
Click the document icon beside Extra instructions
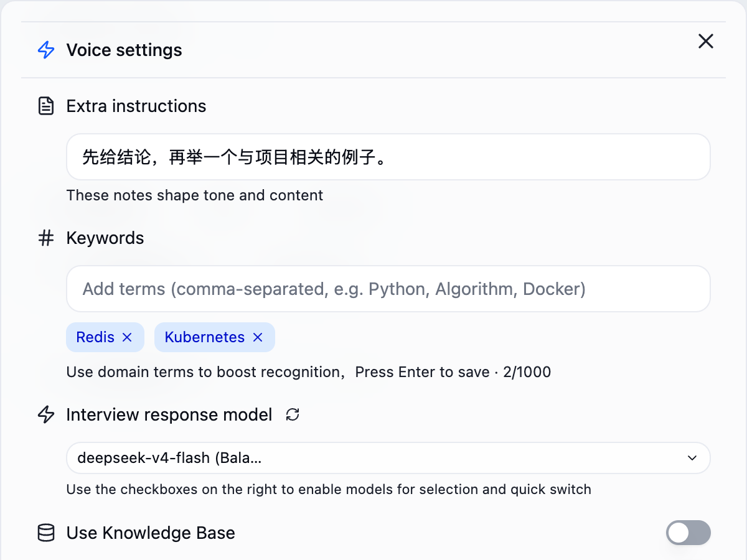pos(46,106)
